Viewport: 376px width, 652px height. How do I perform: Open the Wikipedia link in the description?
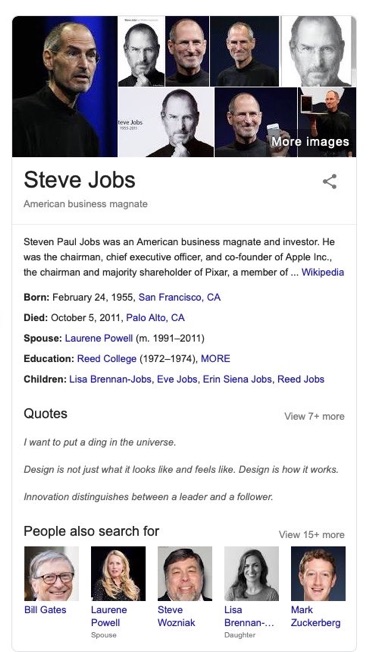(323, 272)
